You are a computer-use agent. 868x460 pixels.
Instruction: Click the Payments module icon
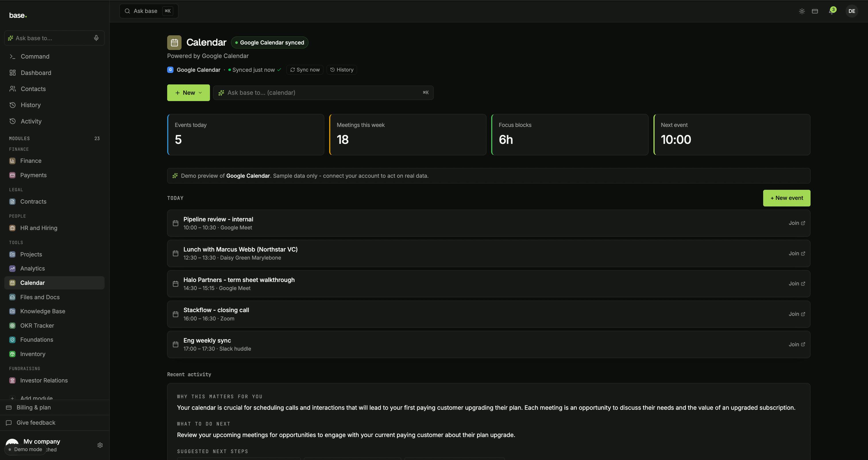point(12,175)
